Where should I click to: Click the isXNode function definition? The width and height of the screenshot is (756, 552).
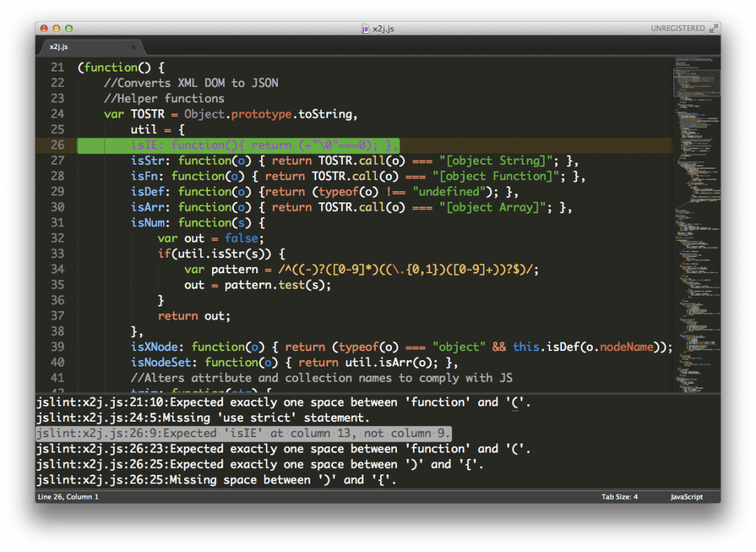click(155, 346)
